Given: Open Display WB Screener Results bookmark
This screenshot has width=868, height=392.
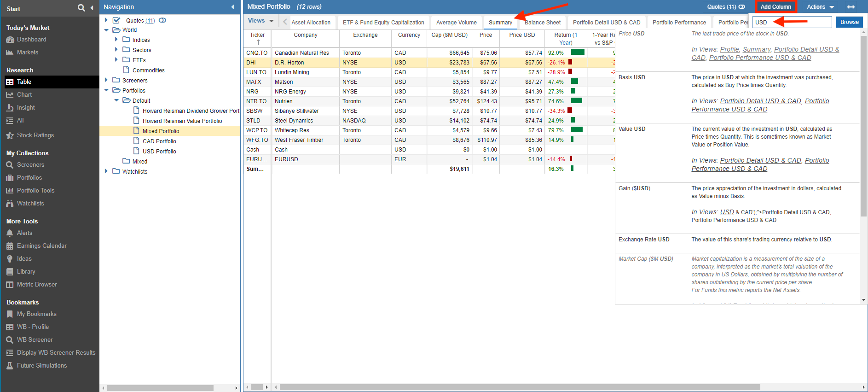Looking at the screenshot, I should point(56,353).
